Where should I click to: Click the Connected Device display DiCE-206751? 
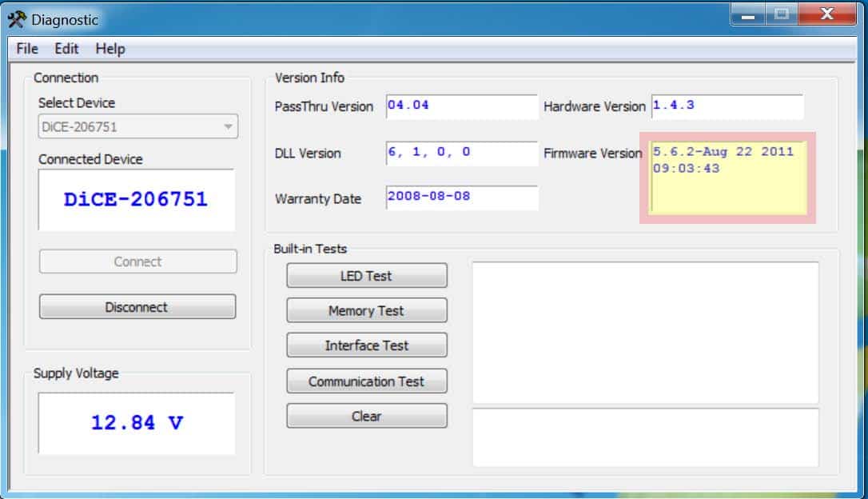pyautogui.click(x=137, y=200)
